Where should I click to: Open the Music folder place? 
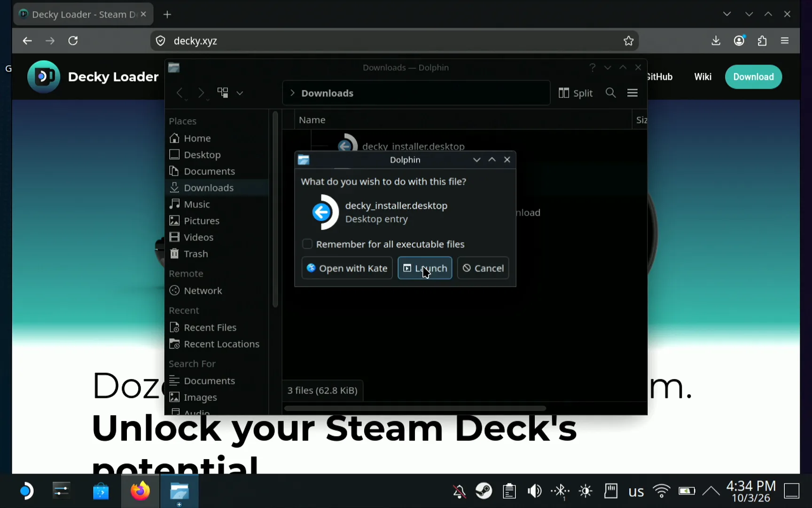click(x=217, y=204)
